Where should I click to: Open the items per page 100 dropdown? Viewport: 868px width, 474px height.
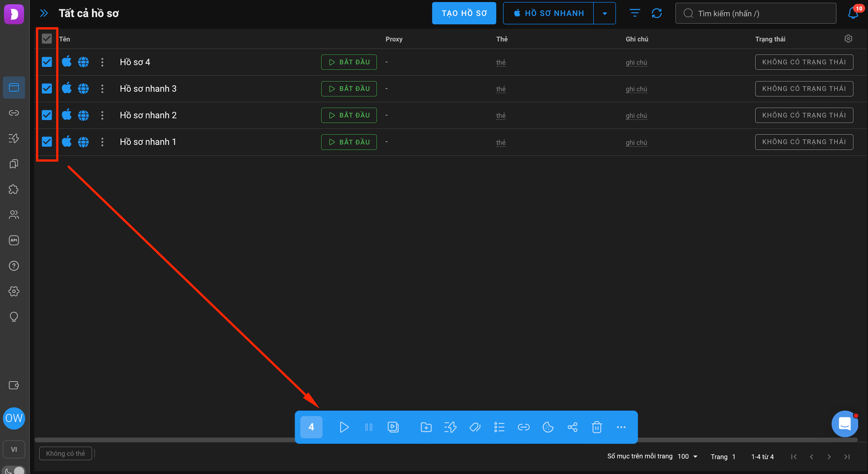[687, 456]
